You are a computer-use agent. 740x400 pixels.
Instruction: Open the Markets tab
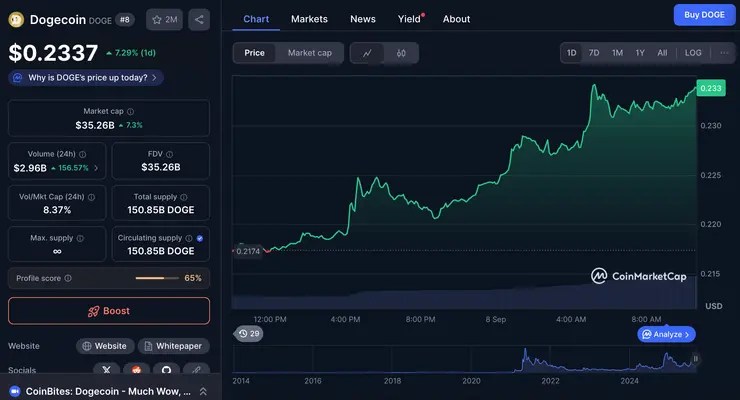pyautogui.click(x=309, y=19)
